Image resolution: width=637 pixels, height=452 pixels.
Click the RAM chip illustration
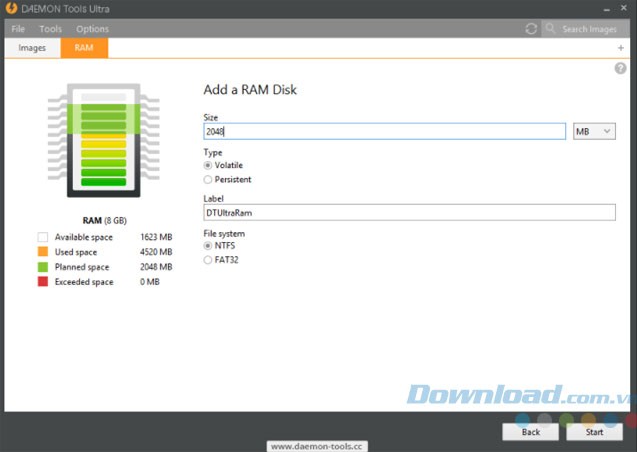(x=104, y=140)
